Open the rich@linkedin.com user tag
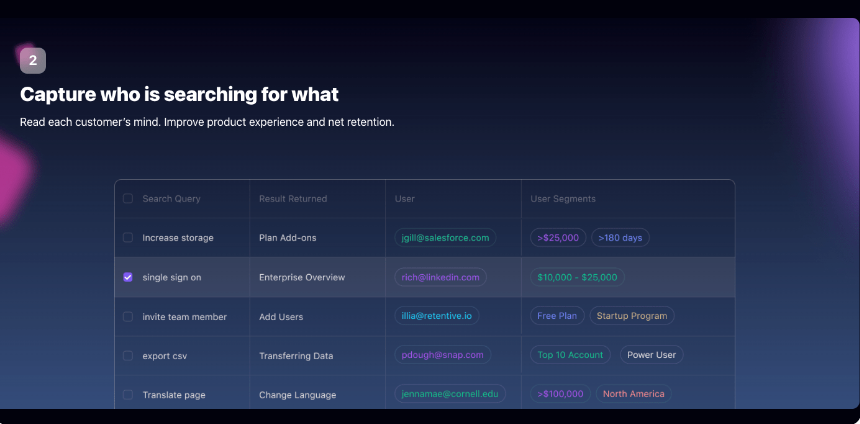860x424 pixels. click(x=440, y=277)
